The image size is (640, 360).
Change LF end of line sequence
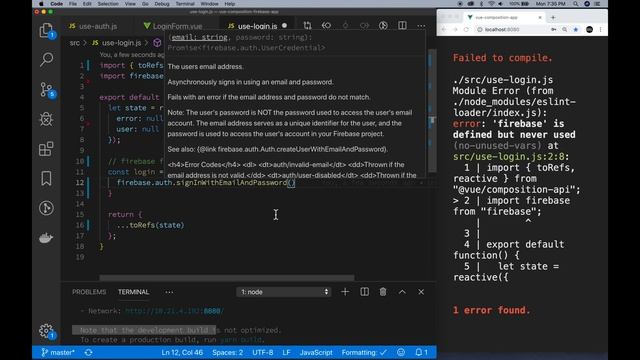coord(286,352)
